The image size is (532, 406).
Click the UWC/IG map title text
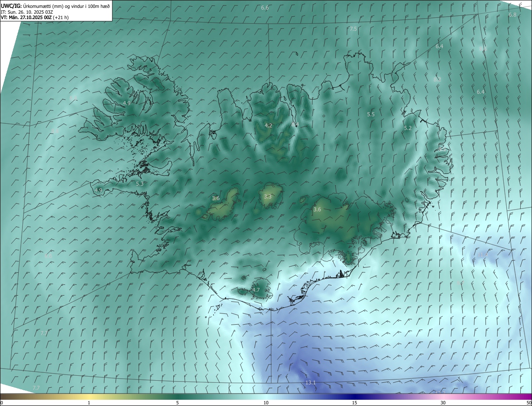55,5
